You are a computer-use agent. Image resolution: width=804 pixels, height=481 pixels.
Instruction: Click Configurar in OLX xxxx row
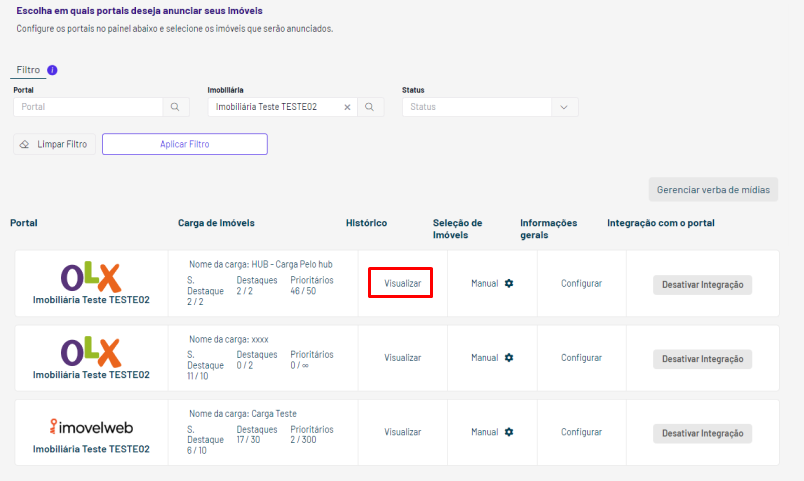click(x=581, y=358)
